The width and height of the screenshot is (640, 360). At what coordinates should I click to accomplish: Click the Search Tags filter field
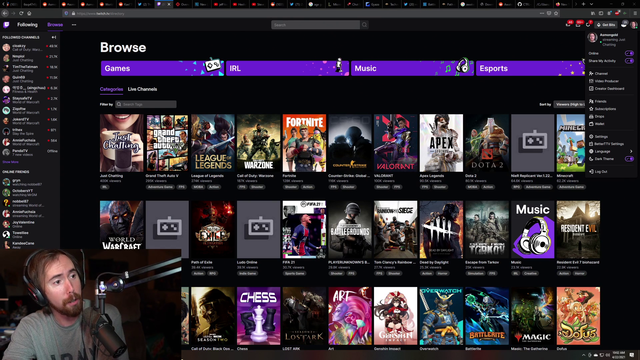[x=146, y=104]
